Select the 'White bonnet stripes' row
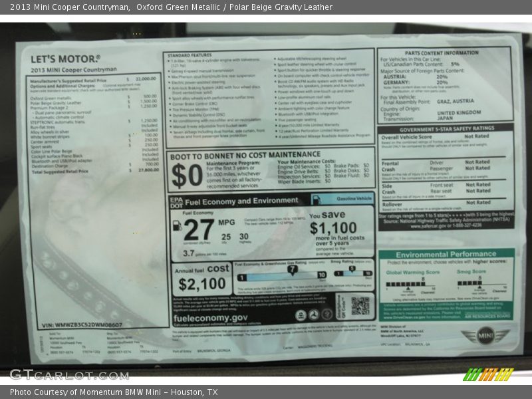This screenshot has width=532, height=399. tap(94, 136)
